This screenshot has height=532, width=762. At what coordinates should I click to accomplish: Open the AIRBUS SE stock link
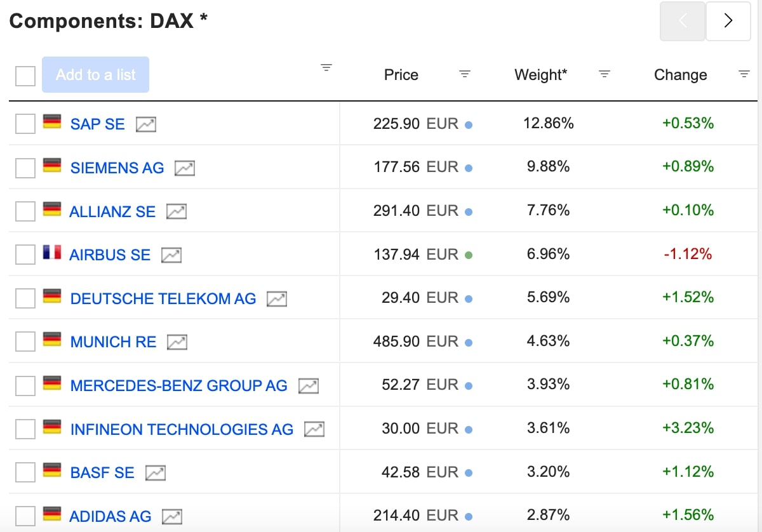point(110,255)
